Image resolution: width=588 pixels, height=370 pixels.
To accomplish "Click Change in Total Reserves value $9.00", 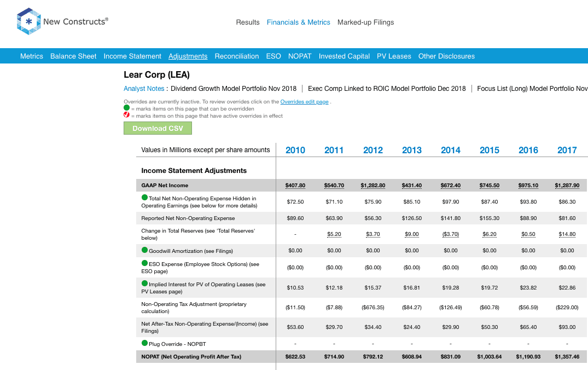I will pyautogui.click(x=412, y=234).
